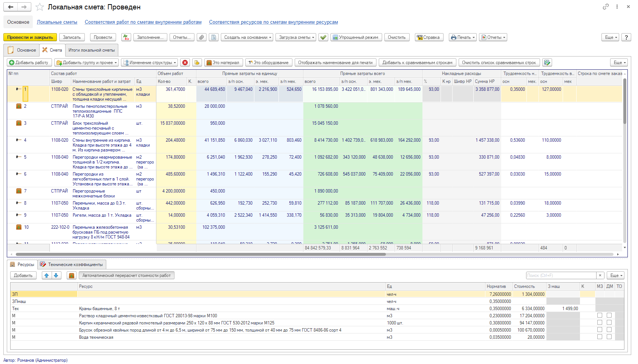Click the copy link icon at top right
This screenshot has width=638, height=364.
[606, 6]
